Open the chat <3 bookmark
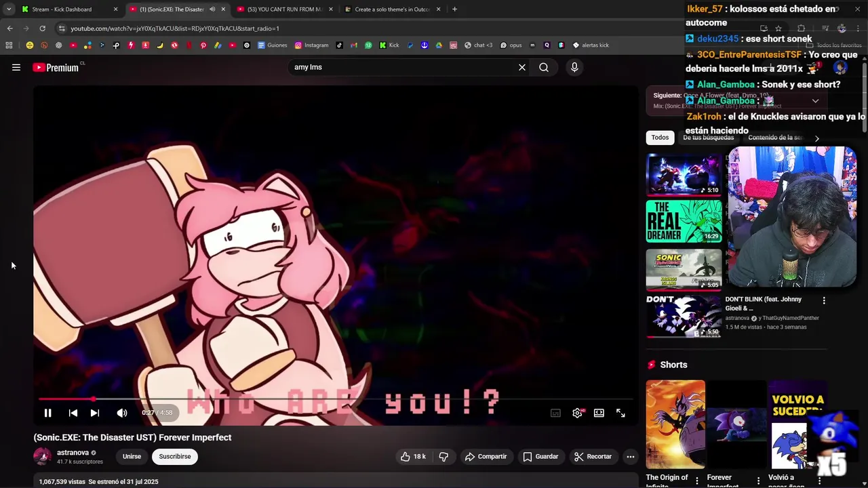 pyautogui.click(x=478, y=45)
